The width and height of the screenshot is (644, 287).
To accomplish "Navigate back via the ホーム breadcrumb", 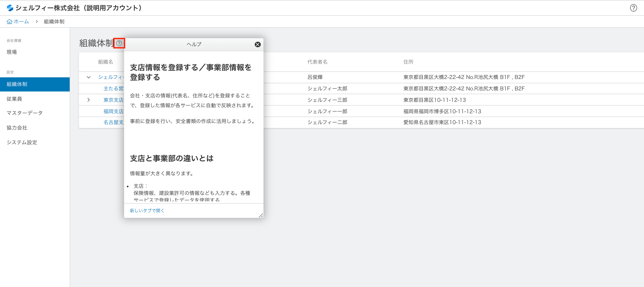I will point(21,21).
